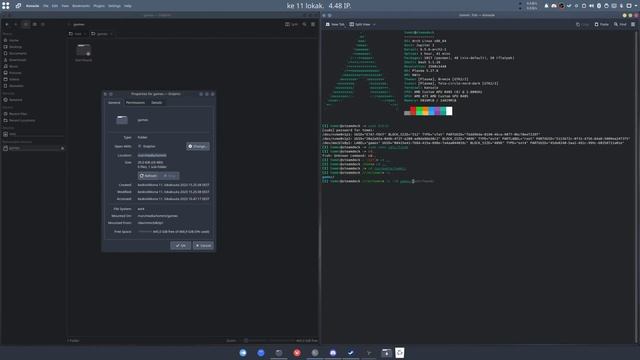Select the root device in Dolphin's sidebar
640x360 pixels.
point(33,134)
